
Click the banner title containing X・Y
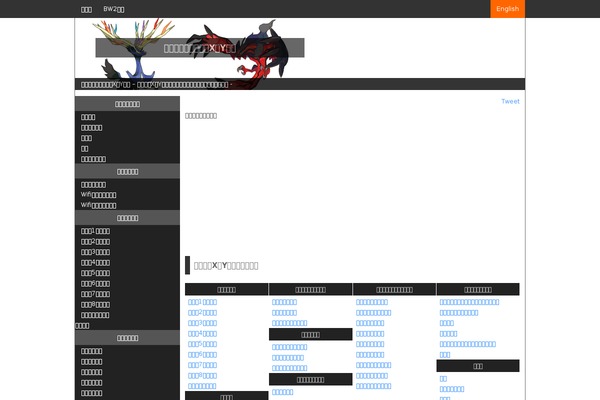click(x=200, y=48)
